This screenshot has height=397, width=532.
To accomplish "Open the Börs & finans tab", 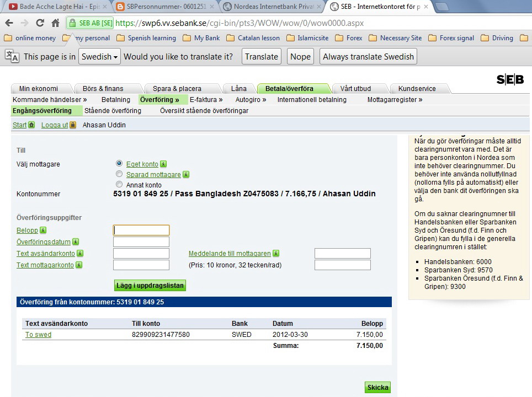I will 103,88.
